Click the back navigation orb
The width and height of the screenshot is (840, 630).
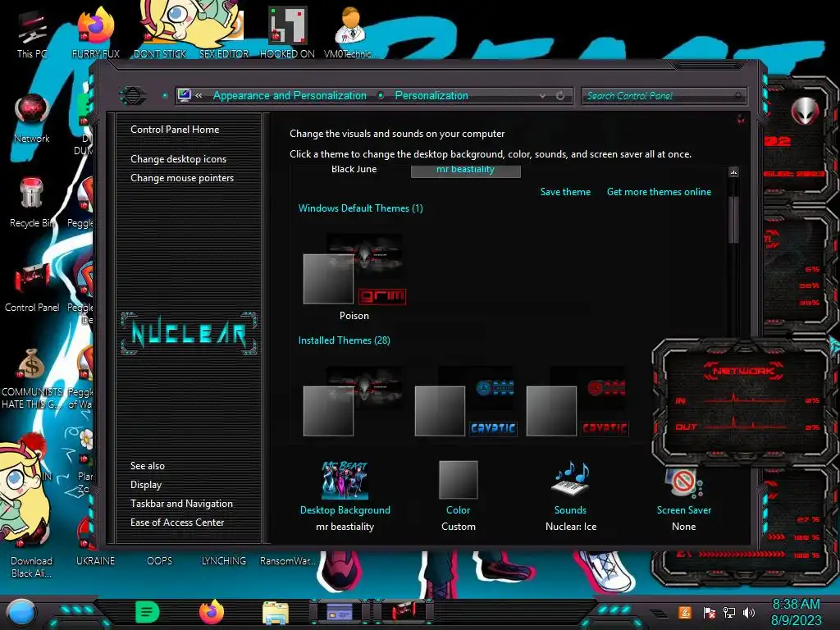[x=133, y=96]
